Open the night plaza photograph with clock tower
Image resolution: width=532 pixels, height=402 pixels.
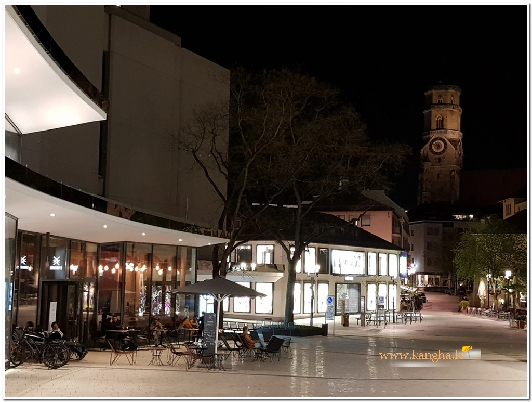point(265,201)
